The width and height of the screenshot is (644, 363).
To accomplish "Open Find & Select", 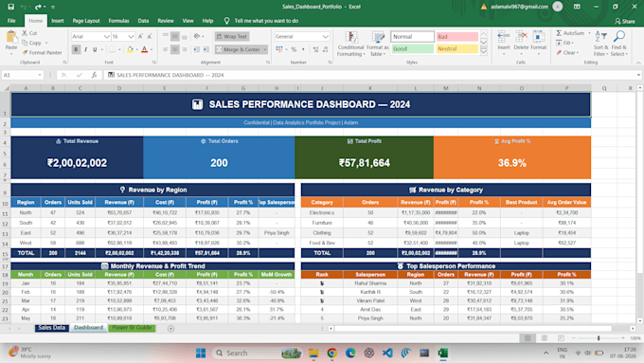I will tap(619, 44).
